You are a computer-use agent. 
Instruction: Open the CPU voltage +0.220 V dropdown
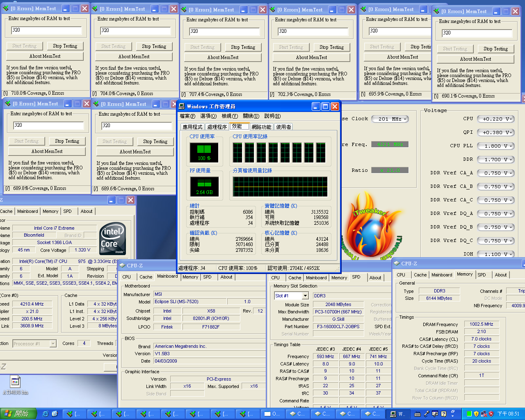pyautogui.click(x=495, y=119)
